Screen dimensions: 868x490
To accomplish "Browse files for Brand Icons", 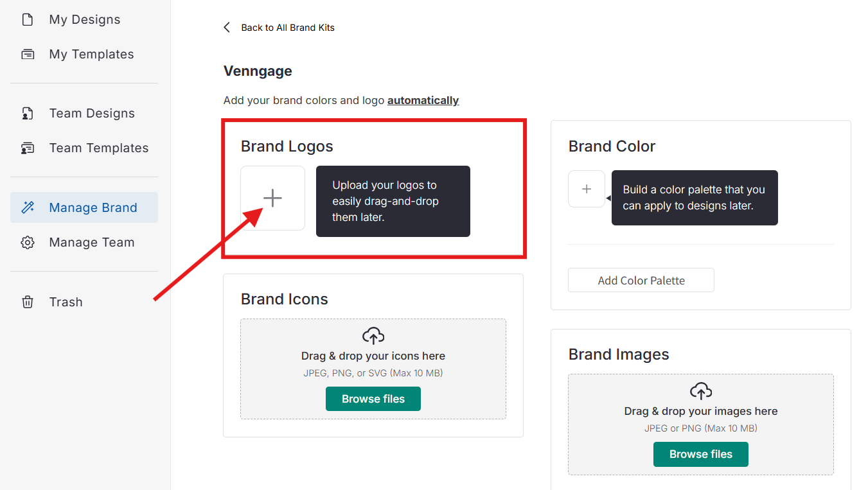I will pos(373,399).
